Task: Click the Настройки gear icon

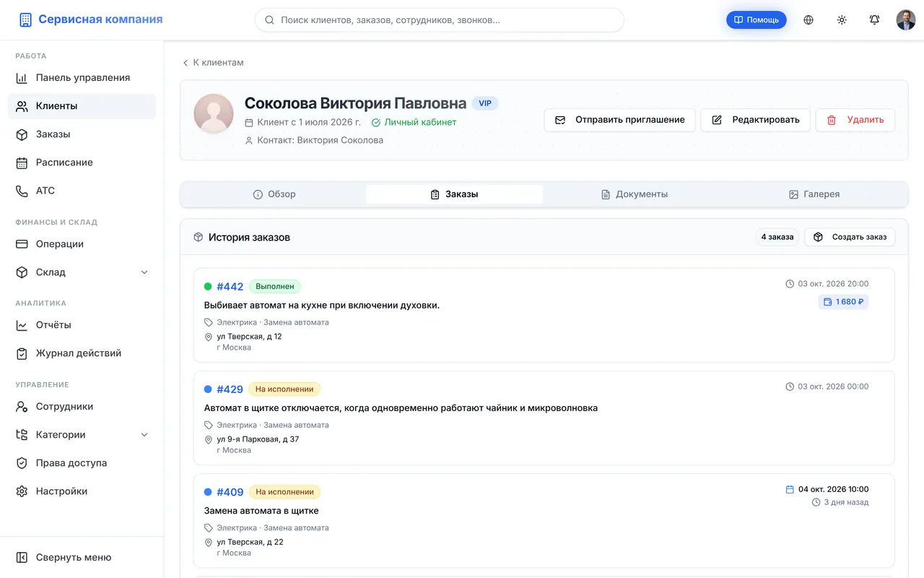Action: click(x=22, y=491)
